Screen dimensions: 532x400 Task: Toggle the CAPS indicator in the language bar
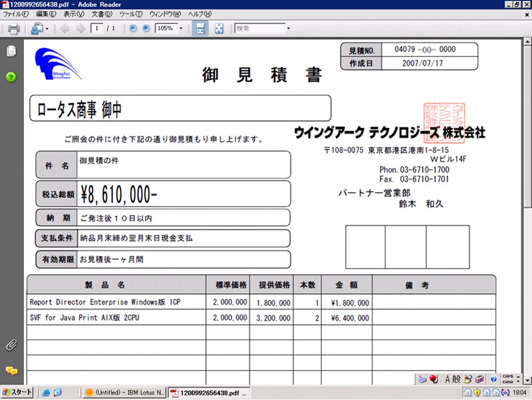507,376
